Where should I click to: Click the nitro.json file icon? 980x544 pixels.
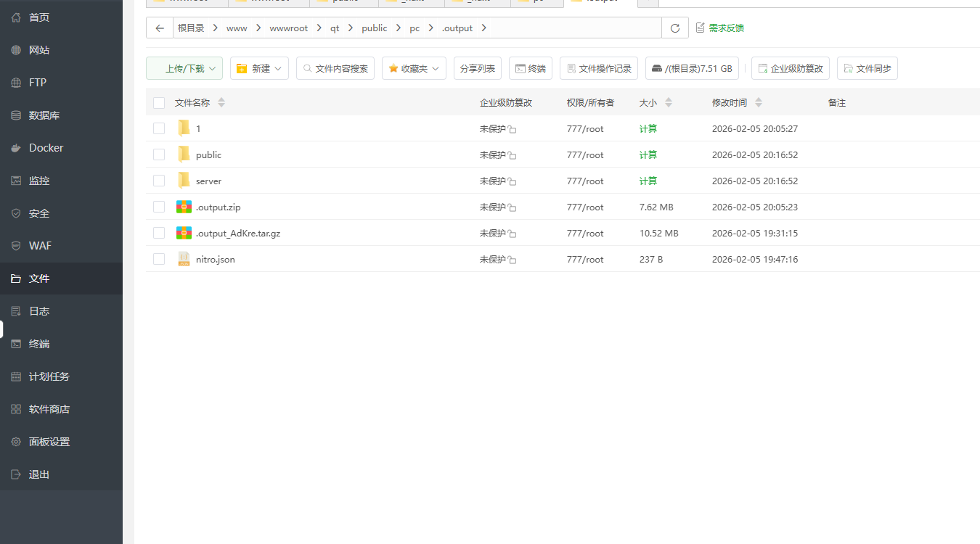pyautogui.click(x=184, y=259)
